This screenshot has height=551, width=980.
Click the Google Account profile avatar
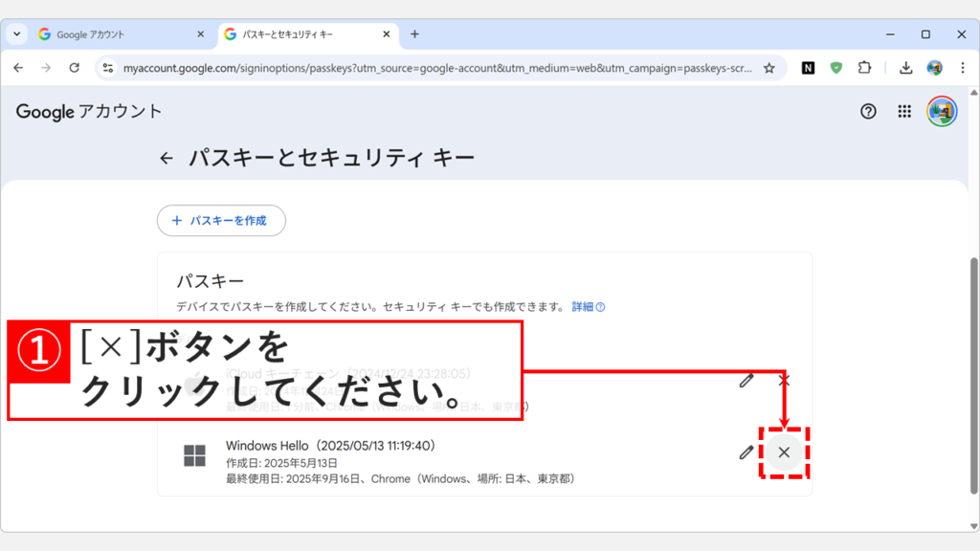(944, 111)
